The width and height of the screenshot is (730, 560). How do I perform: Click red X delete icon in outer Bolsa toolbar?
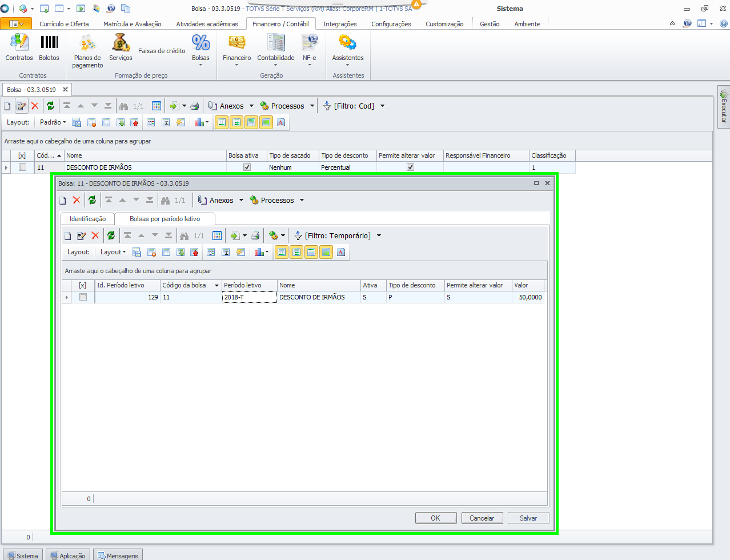click(35, 106)
